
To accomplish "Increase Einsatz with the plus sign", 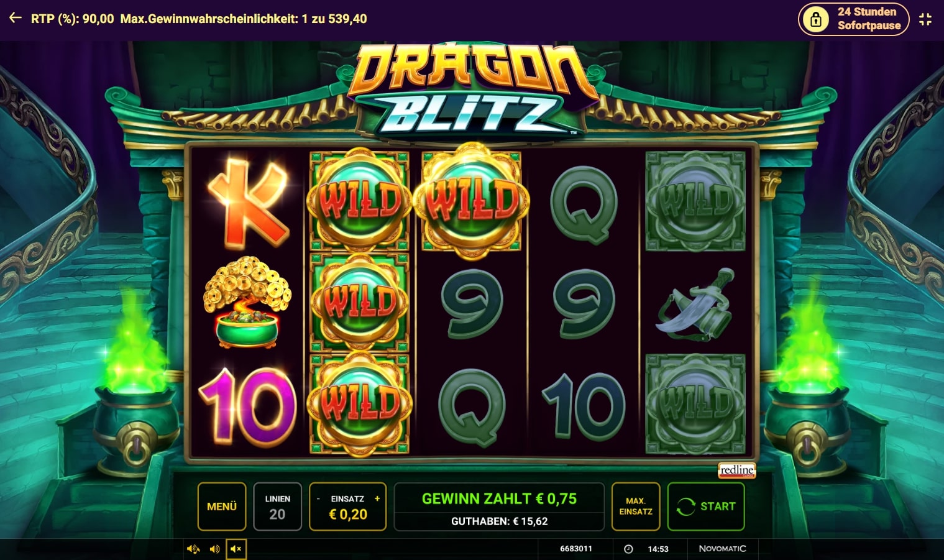I will 377,498.
